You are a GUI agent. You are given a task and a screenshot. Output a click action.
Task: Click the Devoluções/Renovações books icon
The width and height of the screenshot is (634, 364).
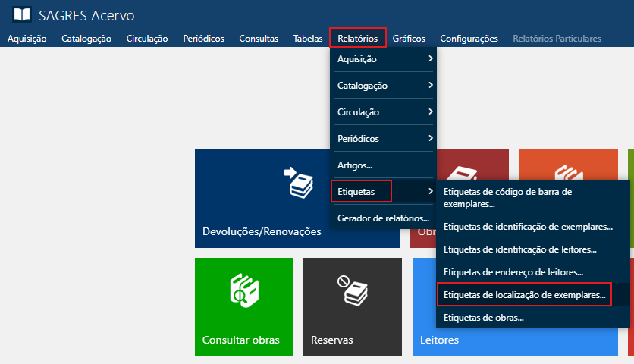coord(297,182)
